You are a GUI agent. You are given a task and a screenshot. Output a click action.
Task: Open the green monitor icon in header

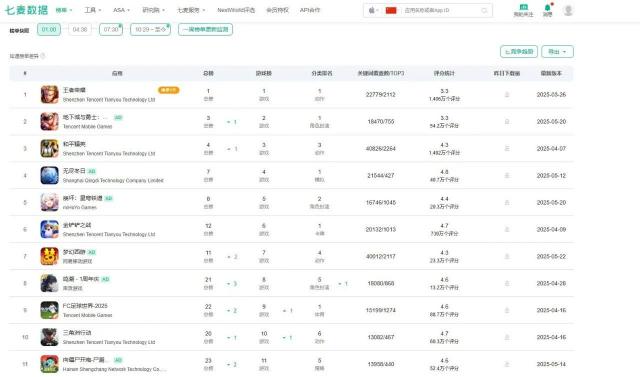[x=523, y=7]
